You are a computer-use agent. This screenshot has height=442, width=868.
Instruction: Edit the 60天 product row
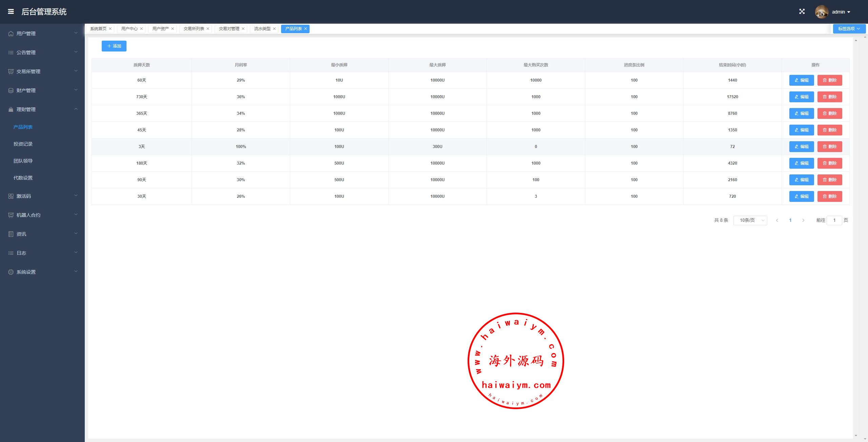[801, 80]
